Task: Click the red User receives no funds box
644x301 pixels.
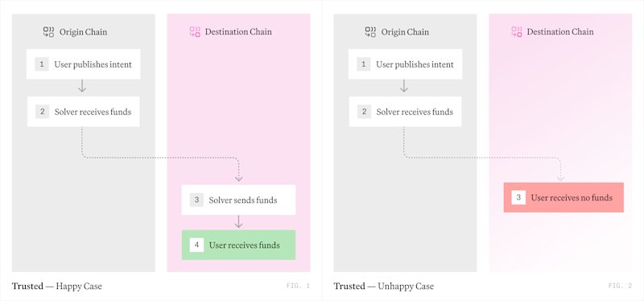Action: coord(563,197)
